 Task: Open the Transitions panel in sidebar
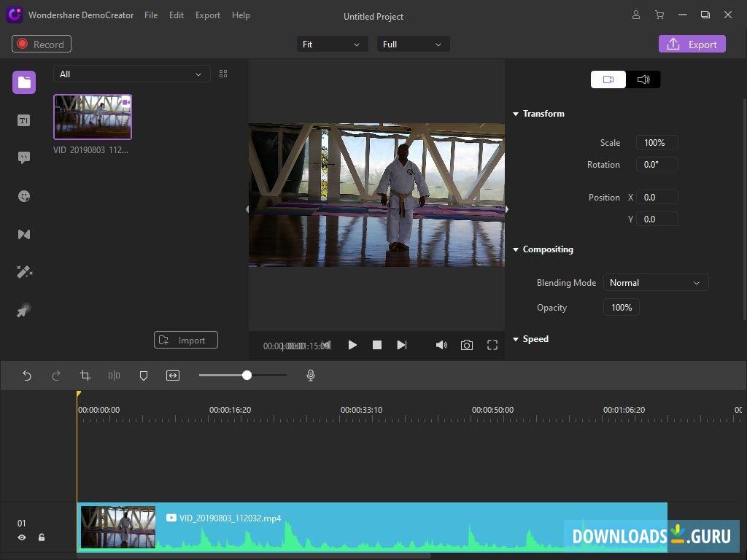(24, 234)
